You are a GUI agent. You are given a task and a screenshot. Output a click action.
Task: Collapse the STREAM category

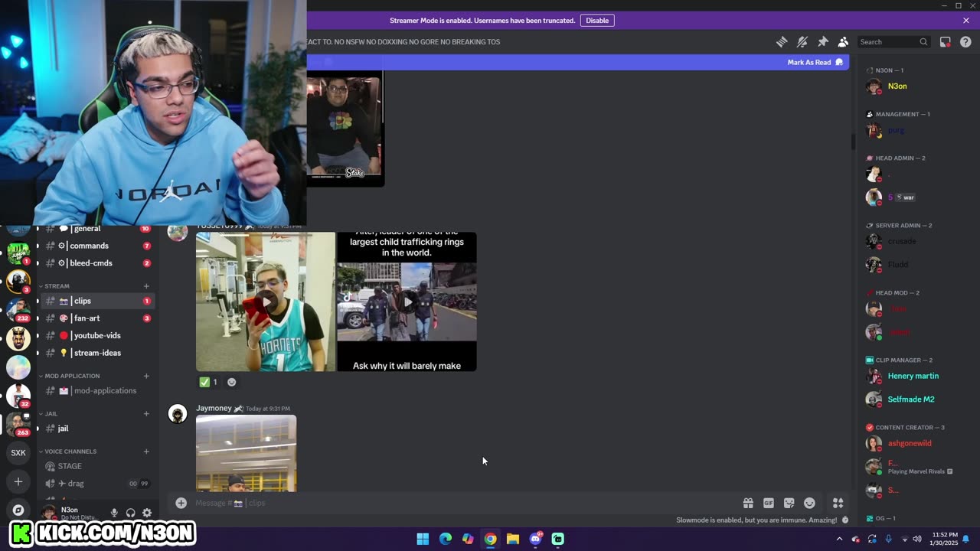(x=57, y=286)
